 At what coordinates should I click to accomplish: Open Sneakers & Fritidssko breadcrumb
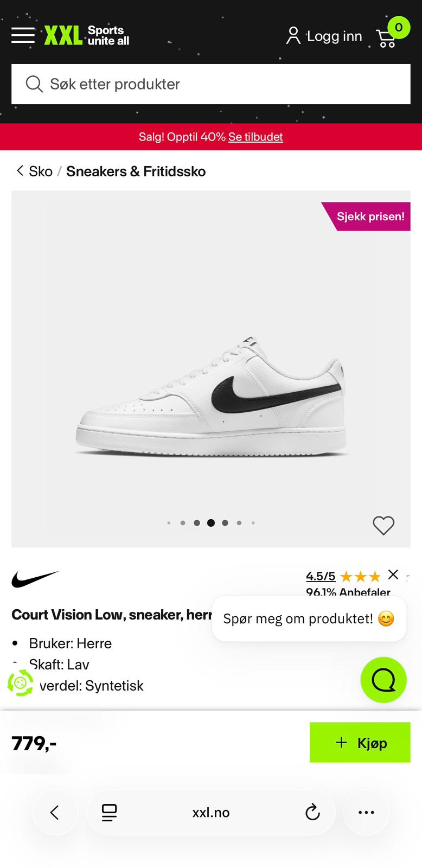(x=136, y=171)
